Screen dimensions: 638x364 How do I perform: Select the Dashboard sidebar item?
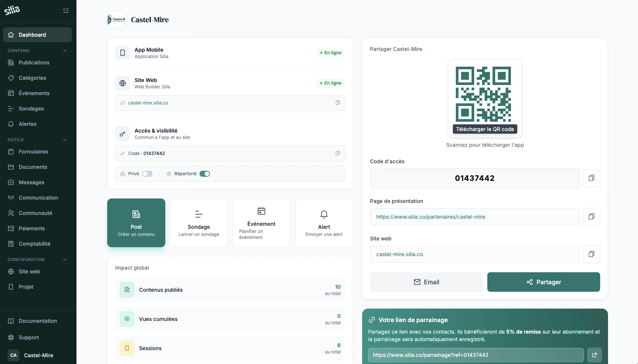point(37,35)
